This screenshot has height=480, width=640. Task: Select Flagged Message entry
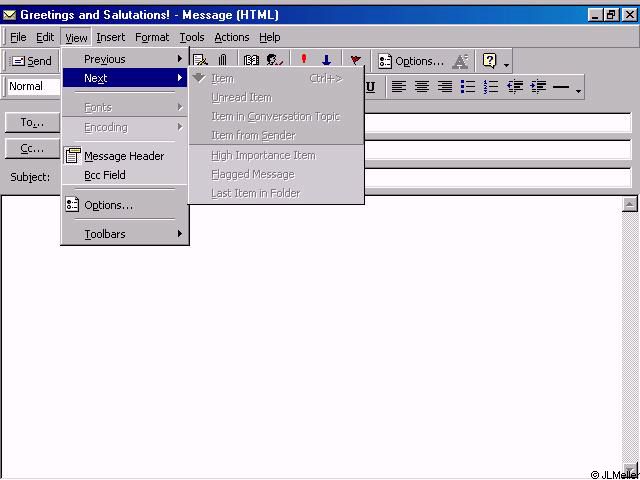[x=276, y=174]
